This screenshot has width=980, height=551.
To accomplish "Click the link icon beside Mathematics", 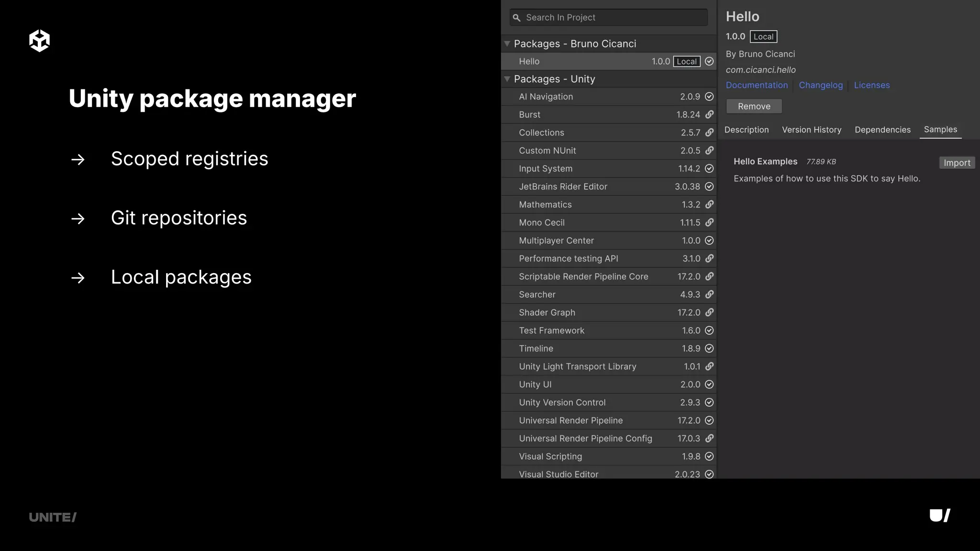I will [709, 205].
